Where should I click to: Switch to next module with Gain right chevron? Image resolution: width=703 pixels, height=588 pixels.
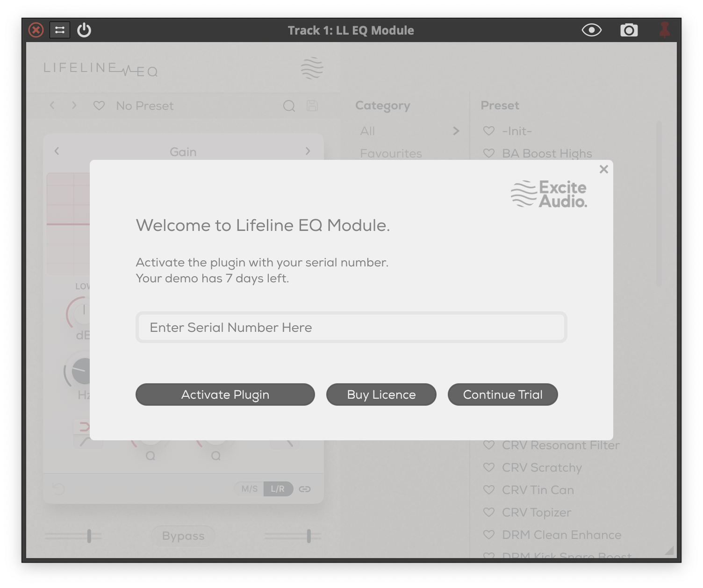pos(308,151)
